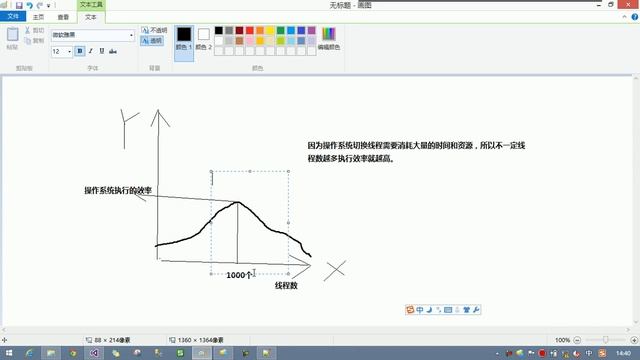Pick the purple palette swatch
Screen dimensions: 640x360
point(311,30)
